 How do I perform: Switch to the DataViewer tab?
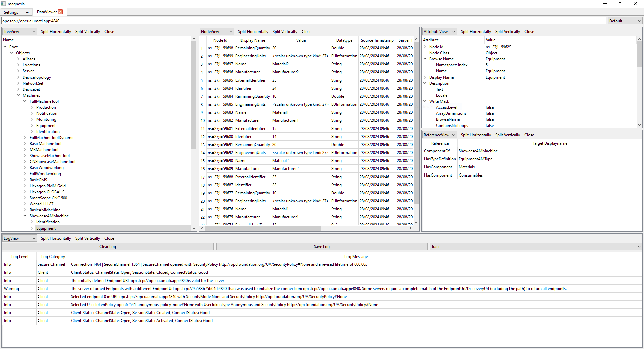tap(47, 12)
